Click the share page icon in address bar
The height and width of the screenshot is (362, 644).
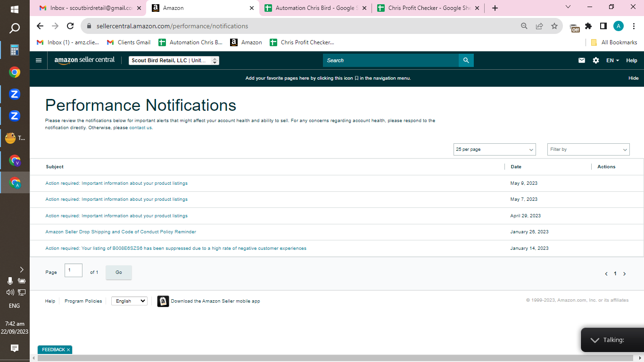[539, 26]
